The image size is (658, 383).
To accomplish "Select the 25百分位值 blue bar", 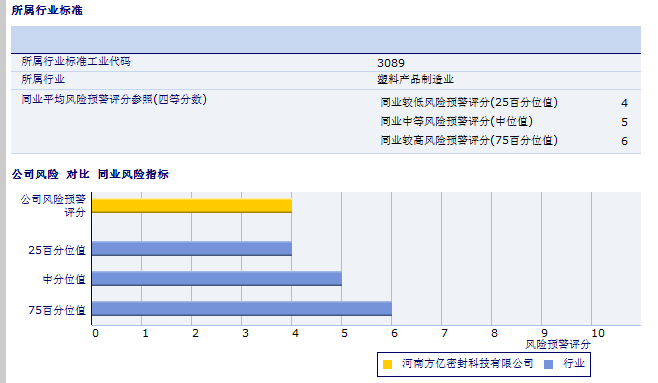I will 192,249.
